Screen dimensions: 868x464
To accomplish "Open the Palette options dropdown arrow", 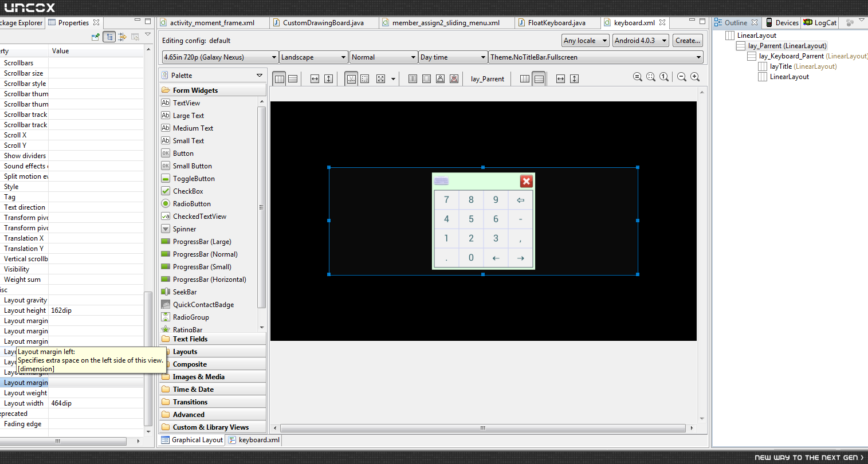I will (259, 76).
